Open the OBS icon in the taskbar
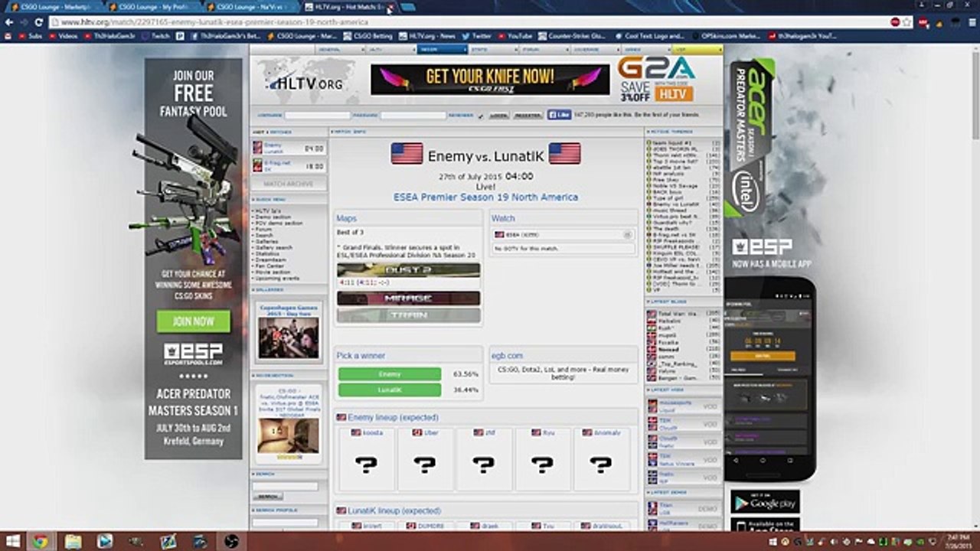This screenshot has width=980, height=551. pyautogui.click(x=231, y=541)
